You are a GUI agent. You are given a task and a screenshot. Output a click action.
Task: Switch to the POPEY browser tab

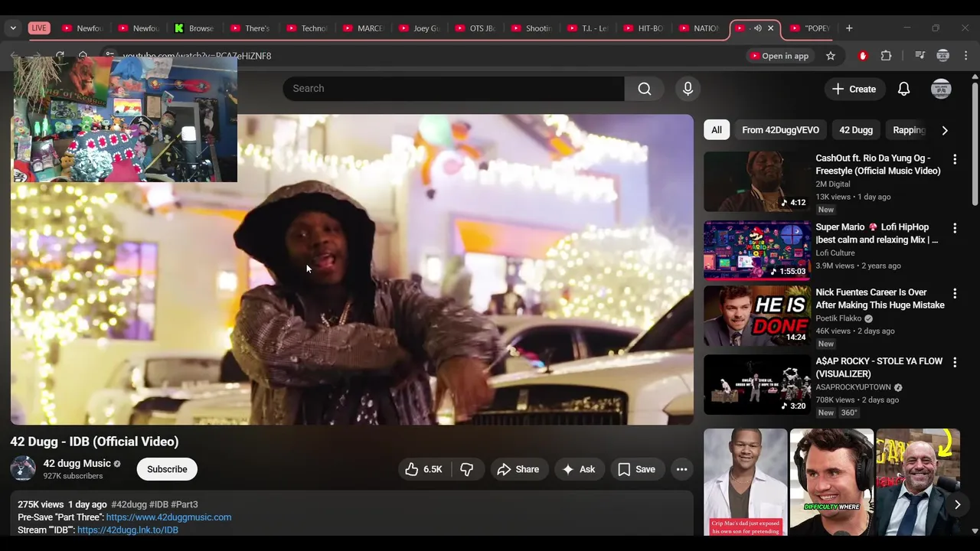point(811,28)
